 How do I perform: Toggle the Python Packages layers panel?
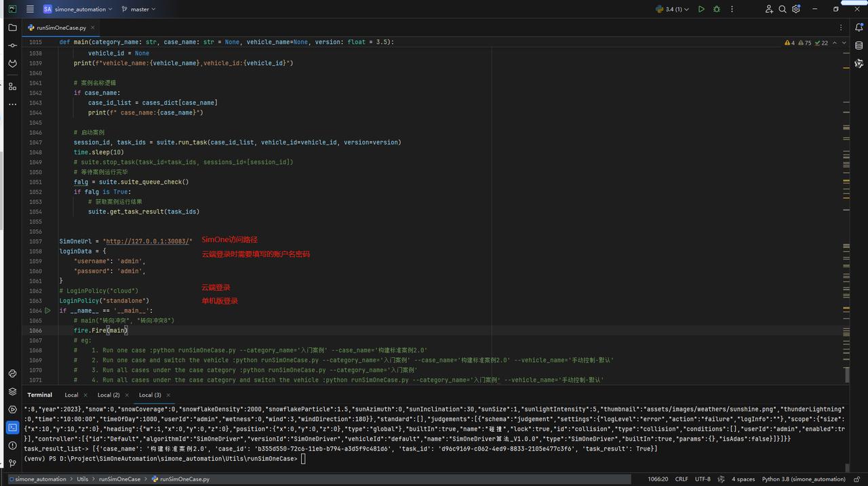tap(12, 391)
